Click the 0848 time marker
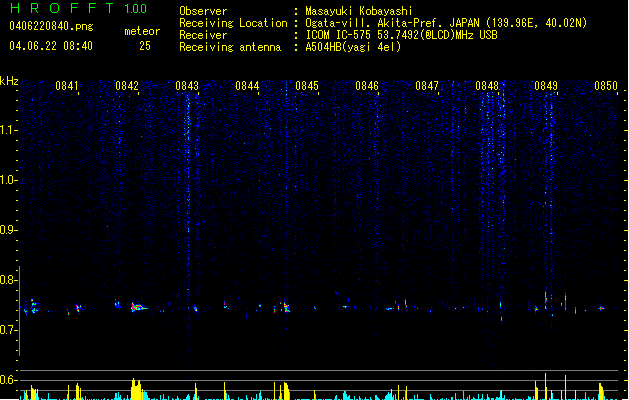Viewport: 629px width, 400px height. (x=487, y=86)
